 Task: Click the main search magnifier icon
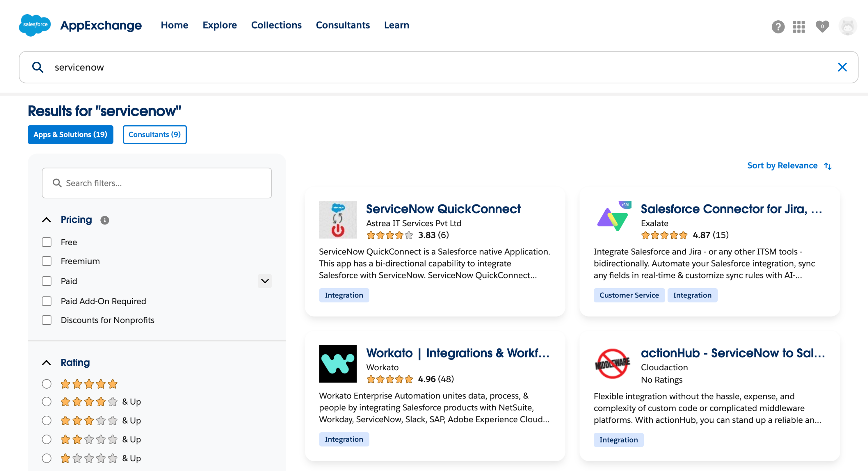pyautogui.click(x=38, y=67)
